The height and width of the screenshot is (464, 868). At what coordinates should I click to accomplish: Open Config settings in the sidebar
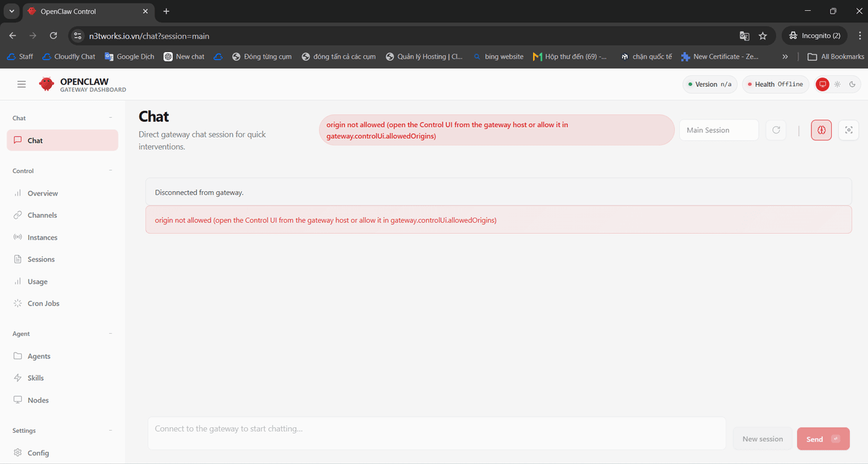pyautogui.click(x=38, y=453)
